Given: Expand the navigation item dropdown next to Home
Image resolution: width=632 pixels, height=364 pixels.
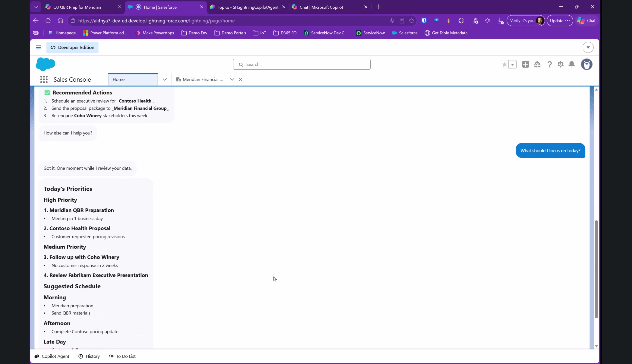Looking at the screenshot, I should (165, 79).
